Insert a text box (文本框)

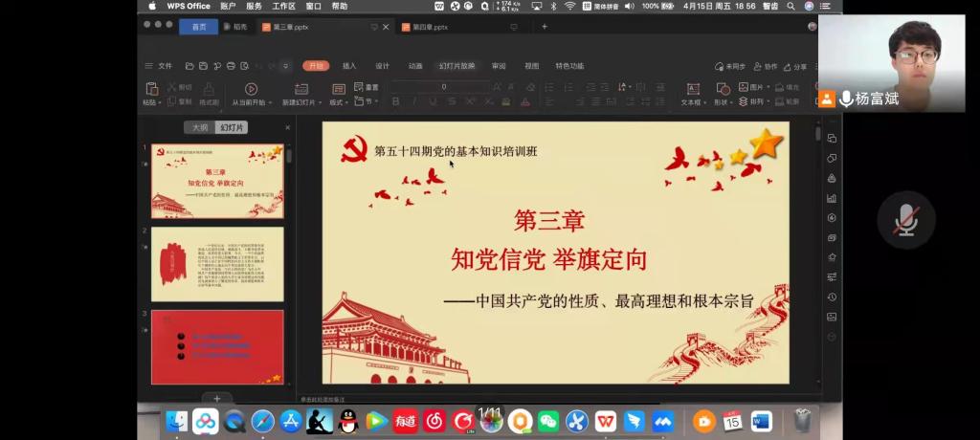point(690,88)
